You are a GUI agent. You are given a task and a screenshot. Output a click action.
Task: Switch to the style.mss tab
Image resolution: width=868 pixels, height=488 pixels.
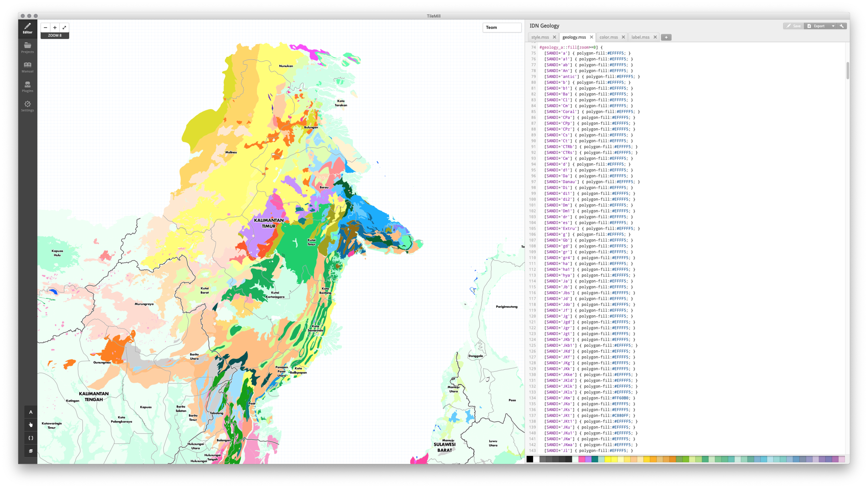[x=540, y=37]
